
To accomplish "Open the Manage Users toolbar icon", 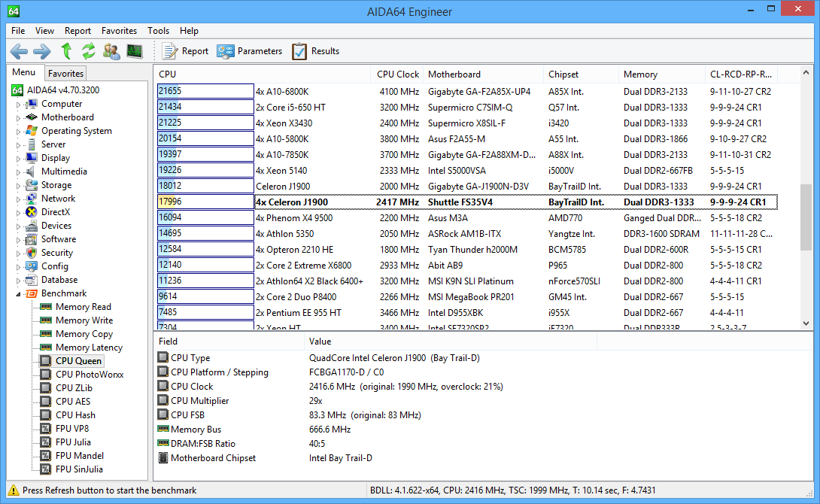I will tap(111, 51).
